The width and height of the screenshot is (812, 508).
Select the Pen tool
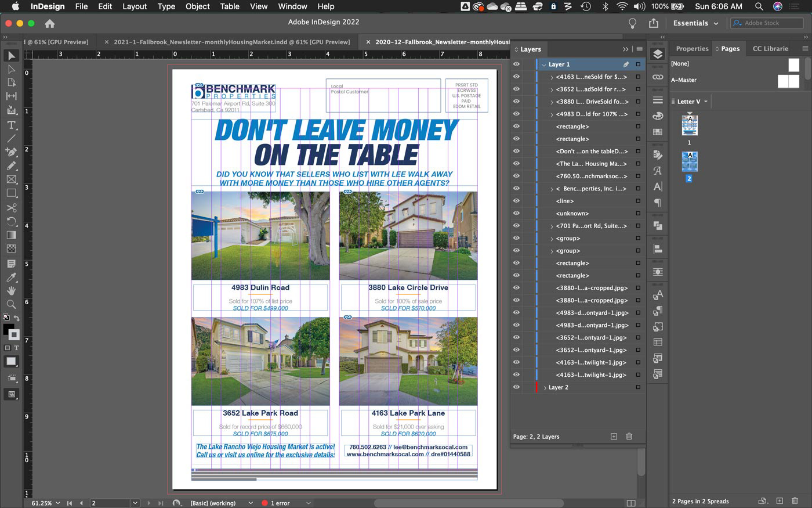click(11, 152)
